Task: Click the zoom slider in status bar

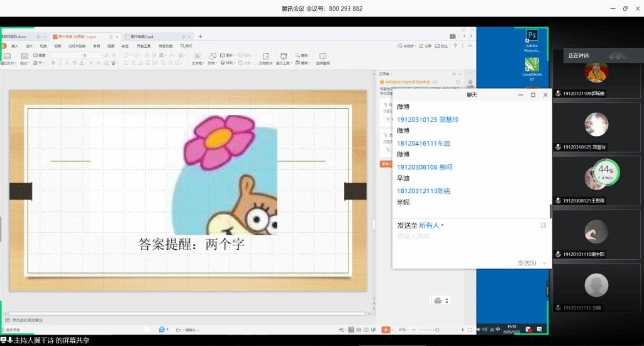Action: coord(437,330)
